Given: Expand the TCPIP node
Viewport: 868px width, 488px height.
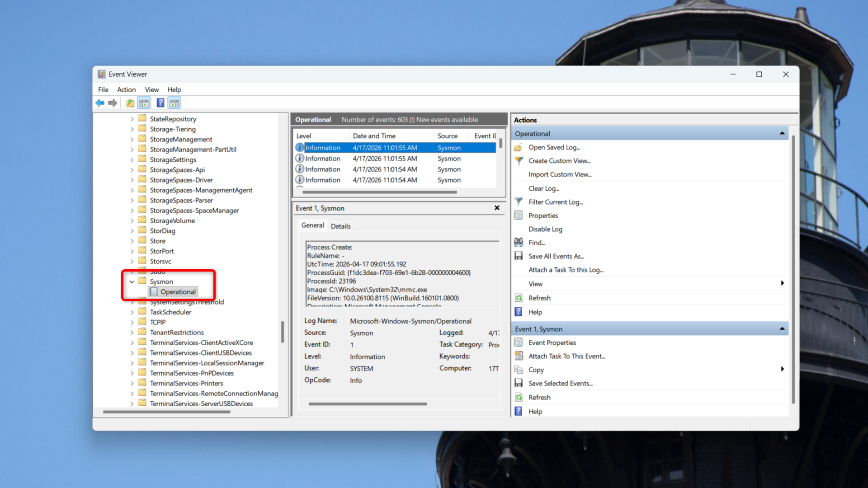Looking at the screenshot, I should pyautogui.click(x=132, y=322).
